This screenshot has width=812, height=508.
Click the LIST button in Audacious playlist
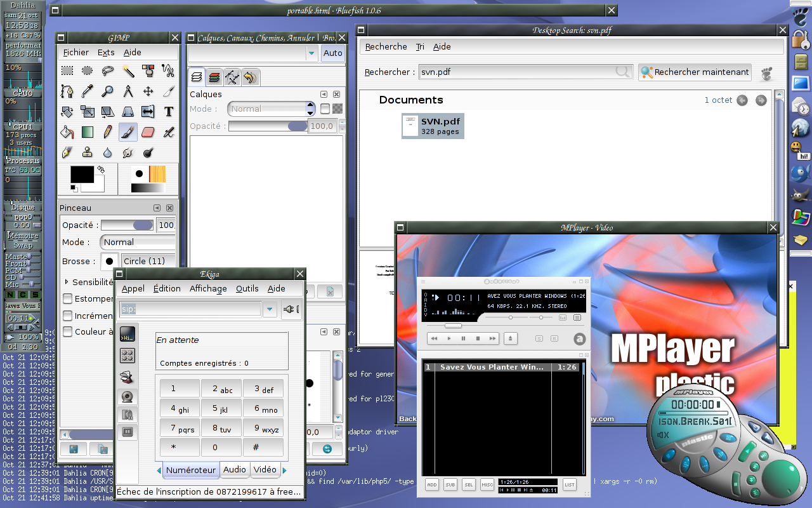coord(570,485)
